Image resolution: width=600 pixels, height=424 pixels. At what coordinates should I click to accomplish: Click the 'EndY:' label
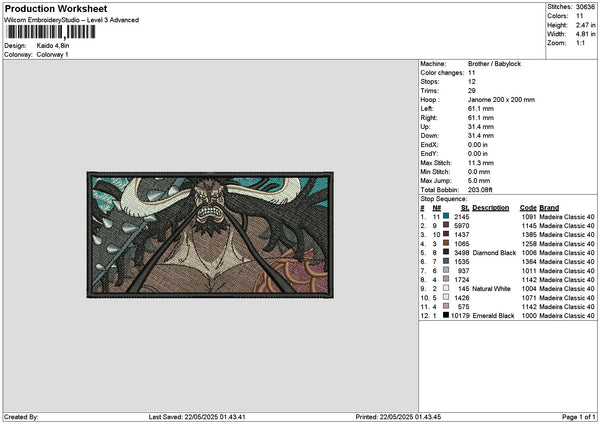[x=429, y=153]
